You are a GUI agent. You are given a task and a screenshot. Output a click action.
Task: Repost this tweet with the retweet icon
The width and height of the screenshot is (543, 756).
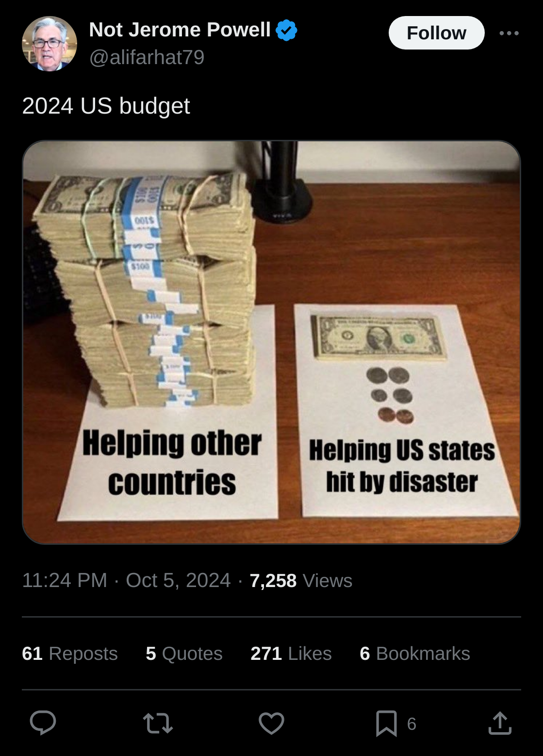(158, 723)
